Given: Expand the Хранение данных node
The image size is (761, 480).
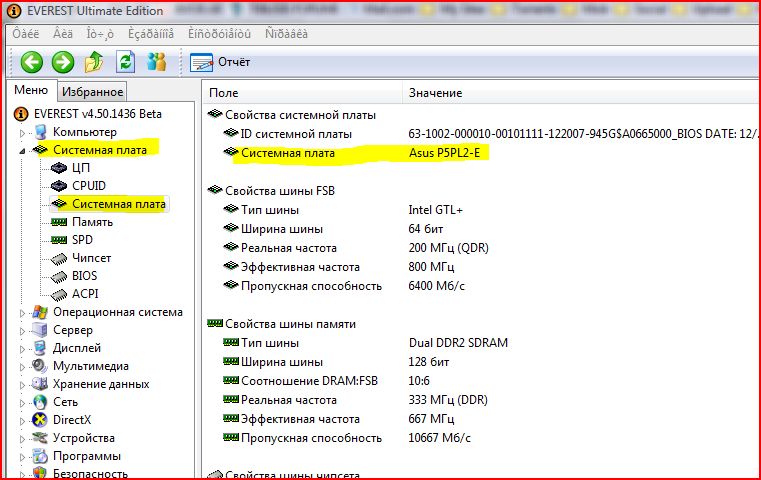Looking at the screenshot, I should click(x=22, y=385).
